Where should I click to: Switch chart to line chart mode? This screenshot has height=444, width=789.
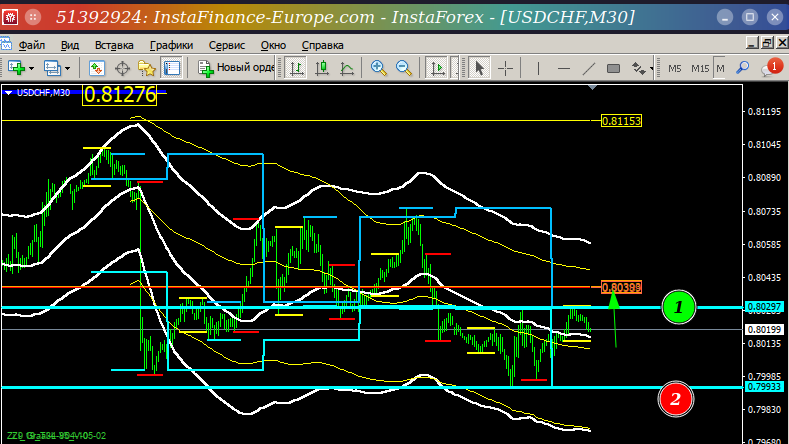(x=347, y=68)
